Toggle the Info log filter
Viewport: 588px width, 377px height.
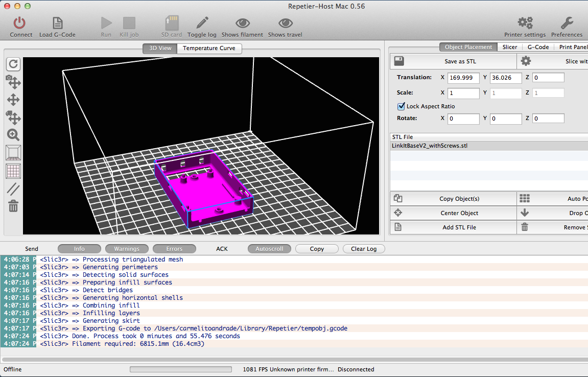pos(79,249)
